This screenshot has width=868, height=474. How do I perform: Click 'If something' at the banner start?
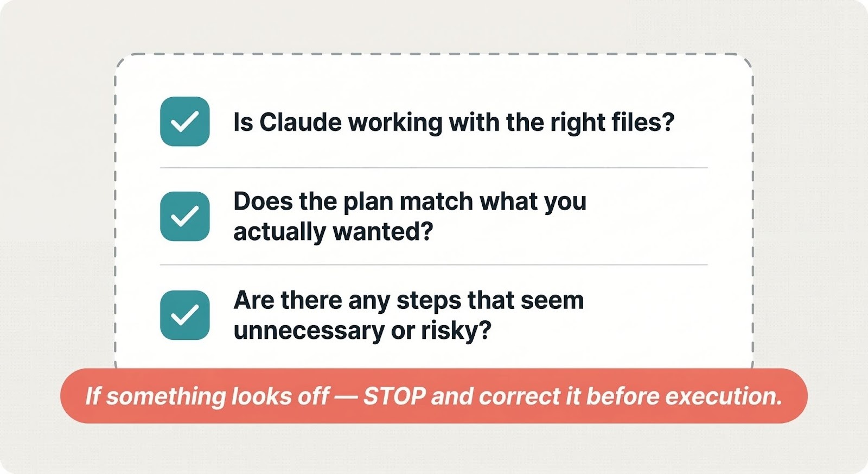pos(155,396)
